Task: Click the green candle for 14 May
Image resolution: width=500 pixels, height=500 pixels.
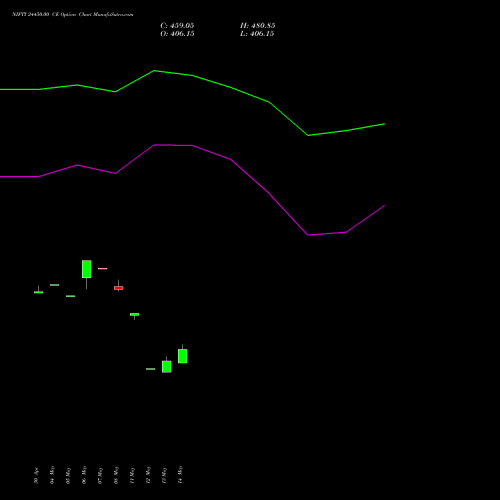Action: click(x=183, y=356)
